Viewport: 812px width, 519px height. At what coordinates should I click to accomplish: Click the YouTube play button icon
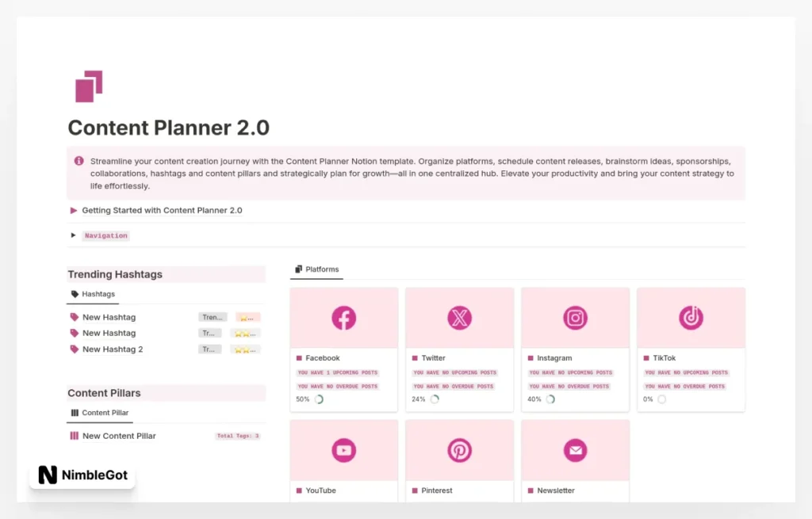coord(343,449)
